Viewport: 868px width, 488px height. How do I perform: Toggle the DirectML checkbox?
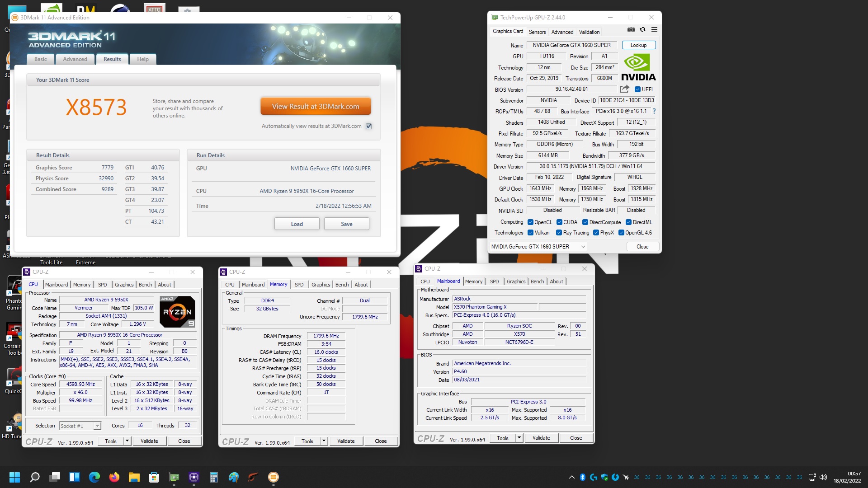tap(628, 222)
